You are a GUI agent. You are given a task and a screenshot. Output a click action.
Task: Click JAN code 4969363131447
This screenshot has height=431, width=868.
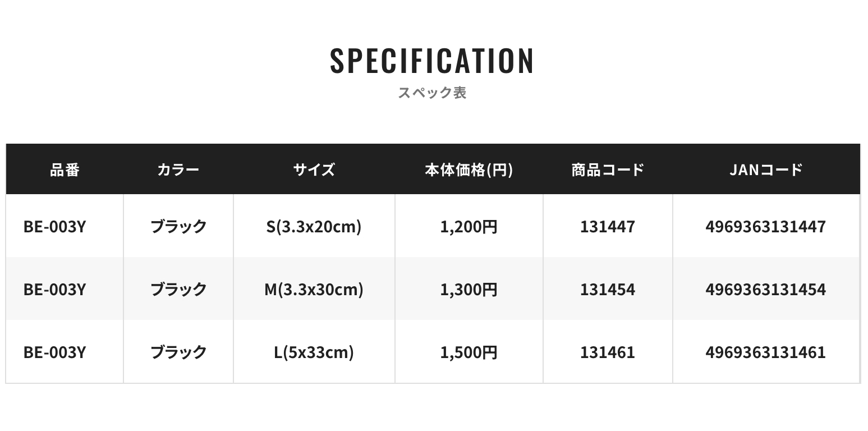(766, 227)
